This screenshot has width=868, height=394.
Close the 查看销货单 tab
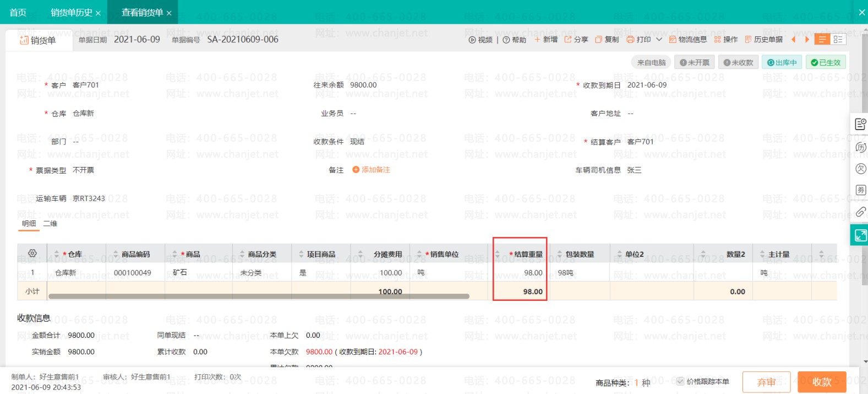point(169,13)
